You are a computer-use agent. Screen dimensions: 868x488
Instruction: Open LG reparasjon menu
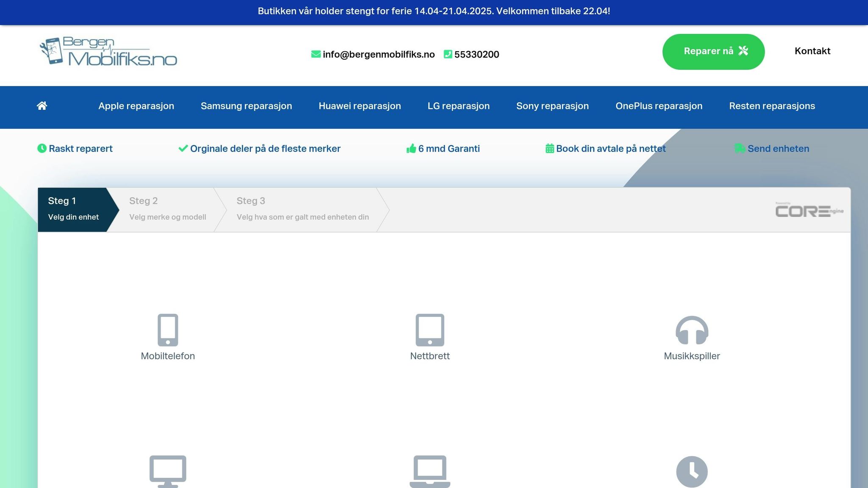coord(459,106)
